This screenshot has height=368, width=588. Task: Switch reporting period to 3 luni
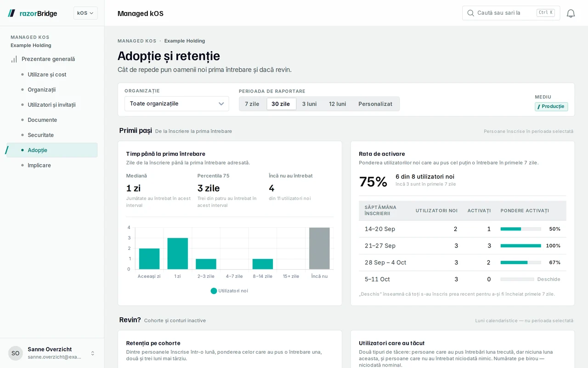point(309,104)
